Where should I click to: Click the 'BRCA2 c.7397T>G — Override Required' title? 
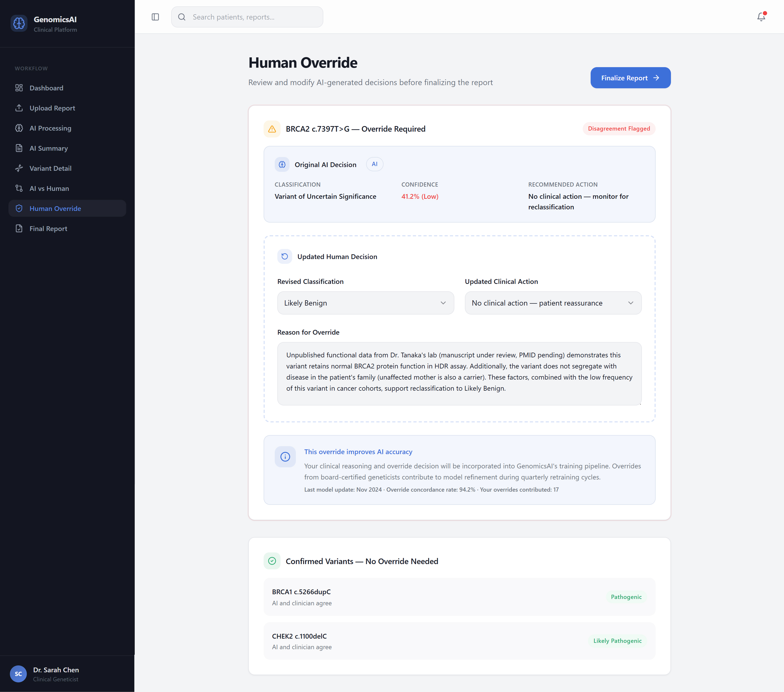point(355,129)
